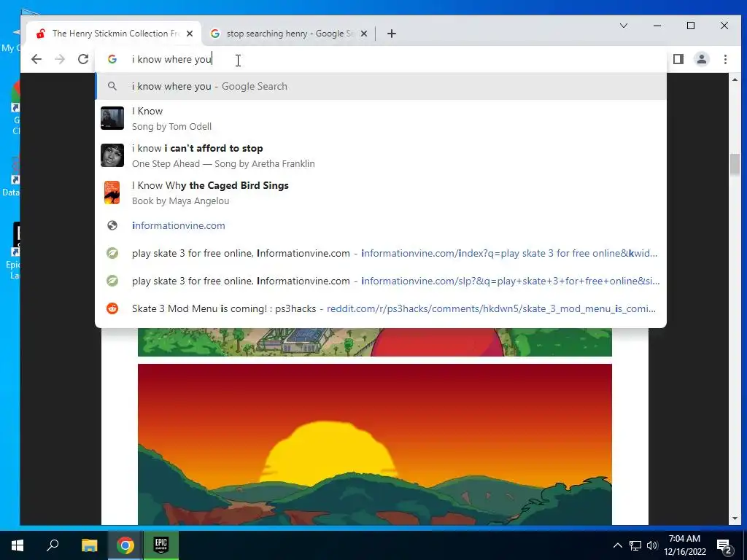This screenshot has height=560, width=747.
Task: Close the Chrome window
Action: (x=724, y=26)
